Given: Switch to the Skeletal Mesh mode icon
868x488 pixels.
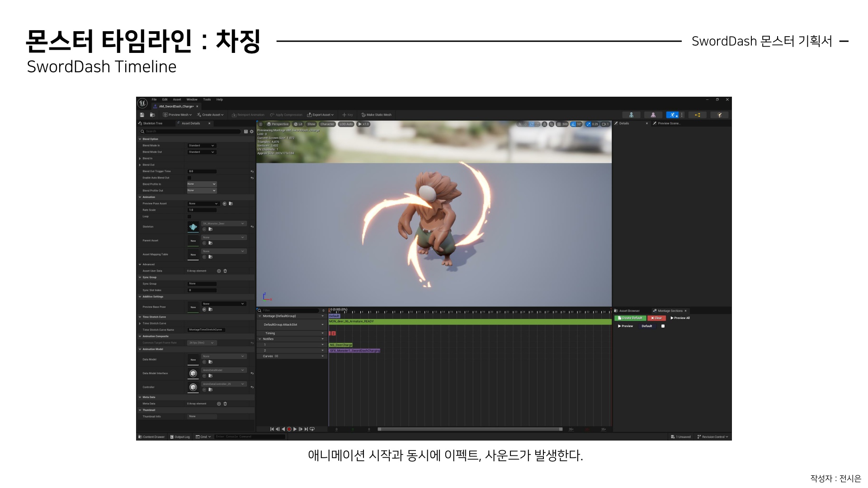Looking at the screenshot, I should [653, 115].
